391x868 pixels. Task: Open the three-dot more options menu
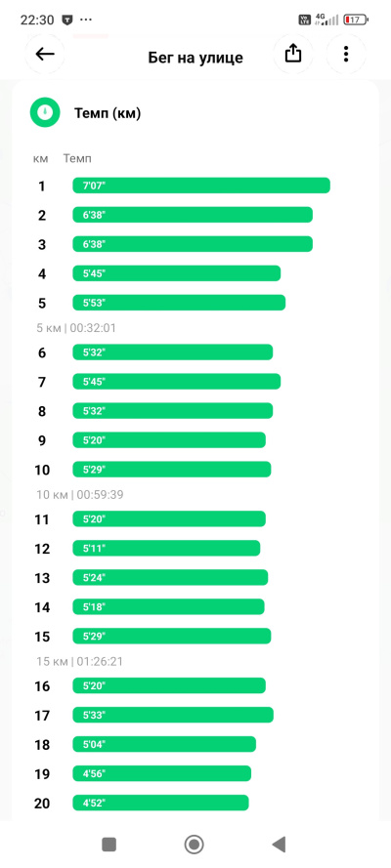[x=346, y=54]
